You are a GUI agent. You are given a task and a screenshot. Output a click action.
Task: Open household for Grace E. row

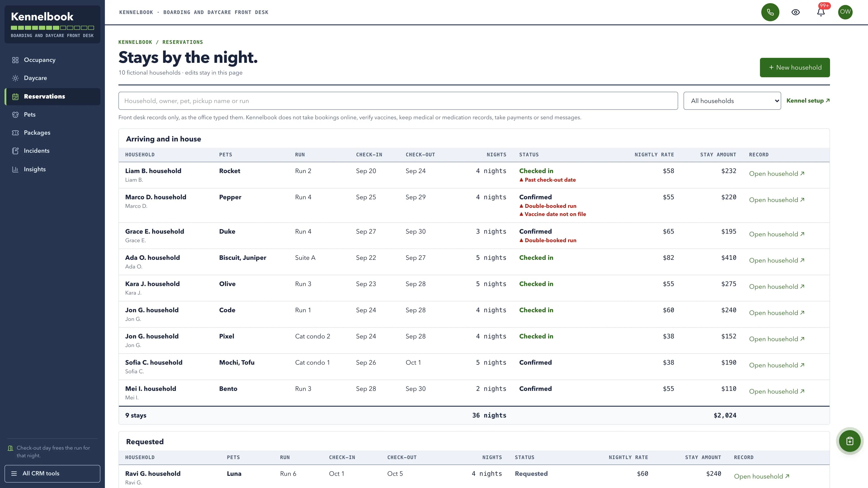tap(776, 235)
